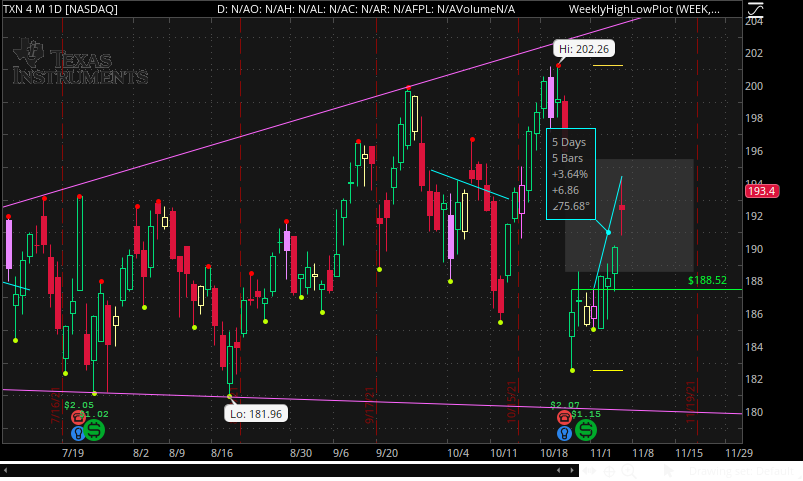This screenshot has width=803, height=481.
Task: Click the blue lightbulb event icon near 10/18
Action: click(x=564, y=434)
